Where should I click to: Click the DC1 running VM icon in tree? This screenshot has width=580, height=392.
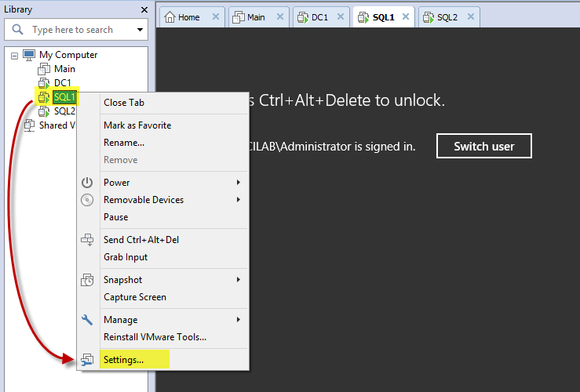[x=44, y=83]
